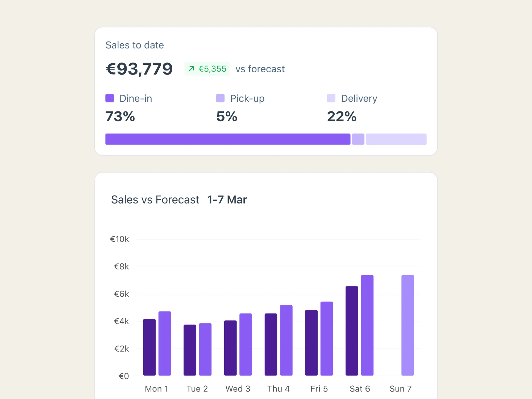Click the dark Sat 6 bar
Image resolution: width=532 pixels, height=399 pixels.
click(x=352, y=331)
